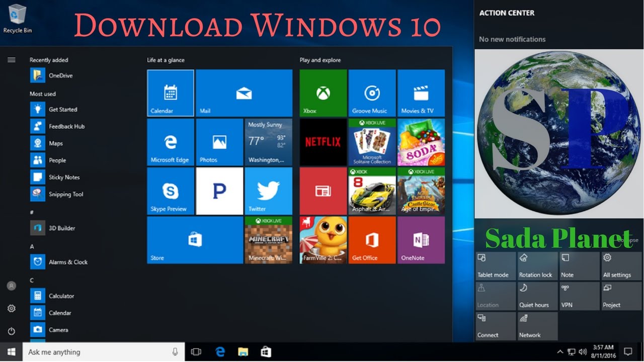The width and height of the screenshot is (644, 362).
Task: Open the Store tile
Action: (195, 240)
